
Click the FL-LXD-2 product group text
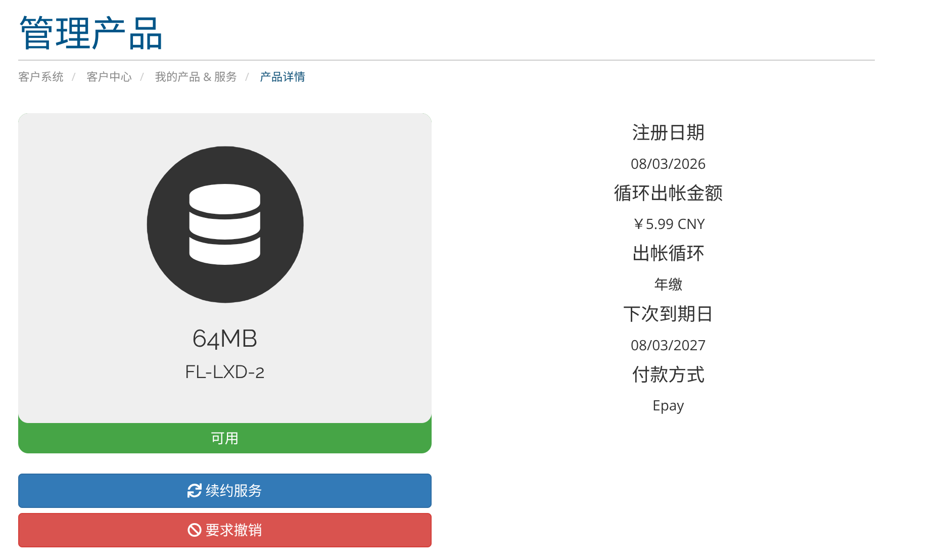[x=224, y=372]
